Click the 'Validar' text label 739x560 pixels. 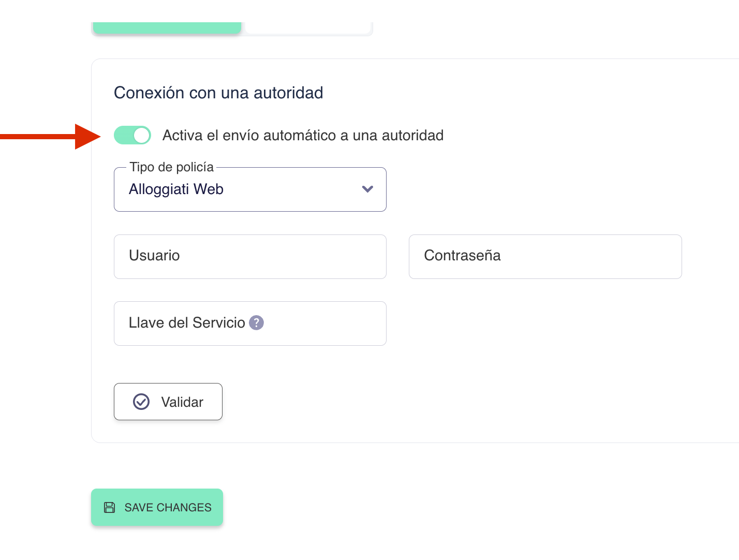182,402
